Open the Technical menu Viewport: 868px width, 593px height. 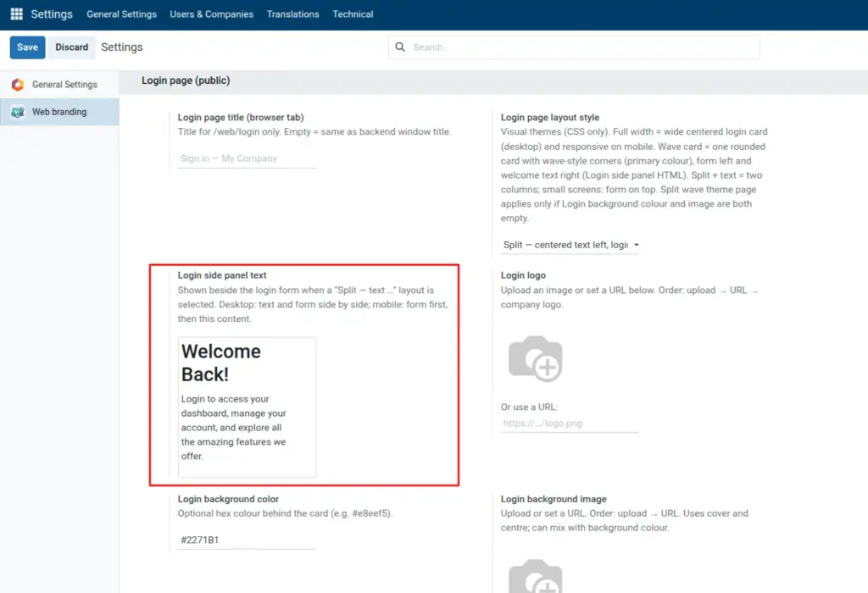(x=353, y=14)
